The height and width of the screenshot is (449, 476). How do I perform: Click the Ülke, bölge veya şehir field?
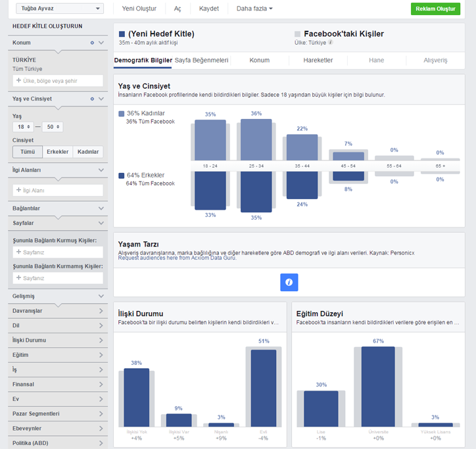click(x=58, y=81)
